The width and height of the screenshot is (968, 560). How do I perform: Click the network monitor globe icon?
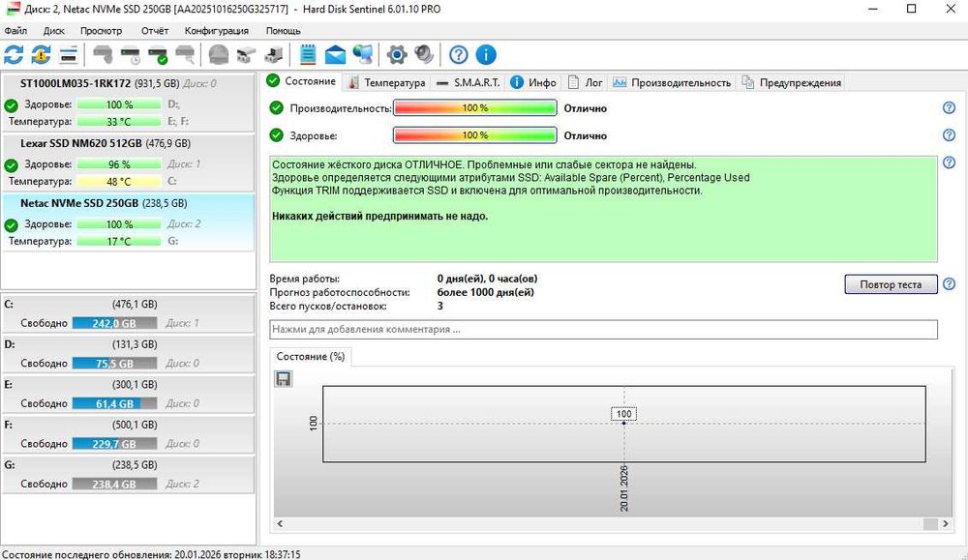coord(363,55)
